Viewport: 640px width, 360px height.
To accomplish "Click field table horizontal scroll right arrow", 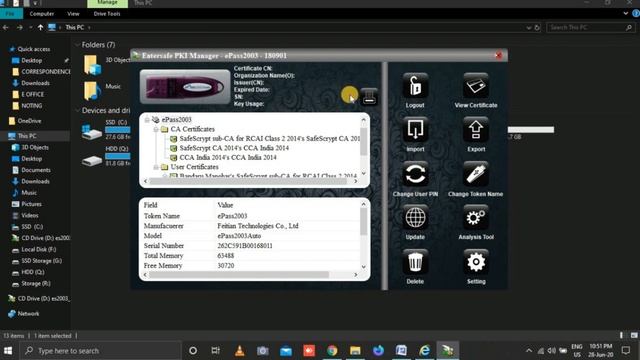I will 356,275.
